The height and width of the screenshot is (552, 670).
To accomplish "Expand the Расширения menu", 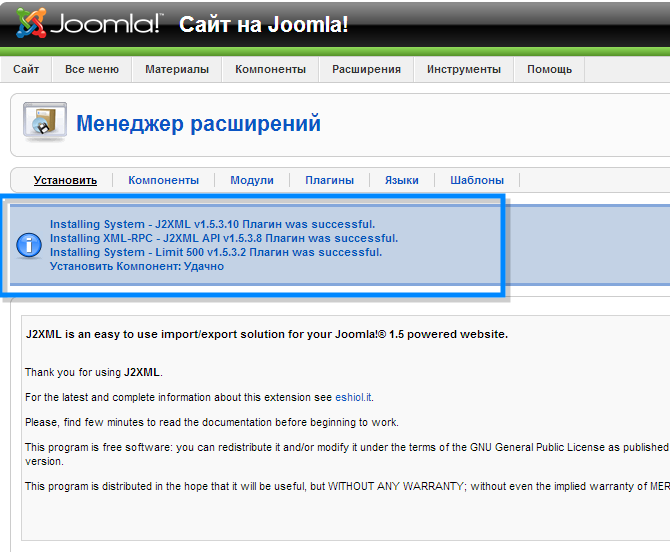I will coord(366,69).
